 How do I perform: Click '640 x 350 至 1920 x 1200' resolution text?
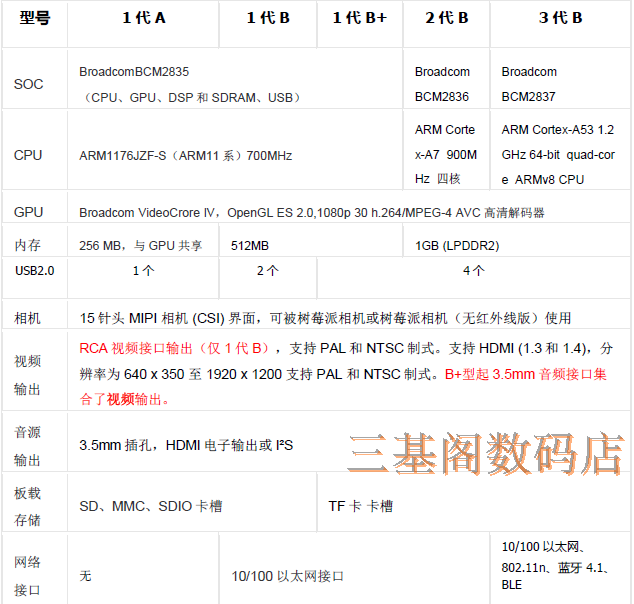(x=203, y=374)
